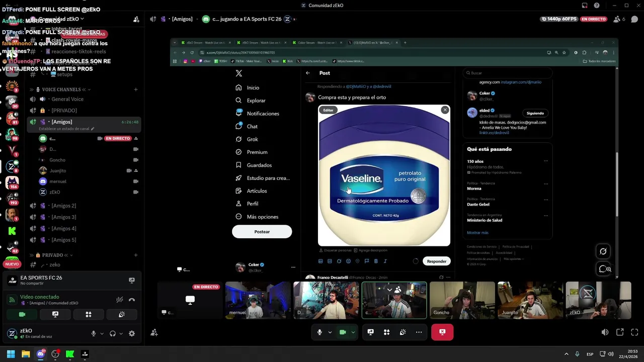This screenshot has width=644, height=362.
Task: Toggle noise suppression in voice panel
Action: click(x=120, y=300)
